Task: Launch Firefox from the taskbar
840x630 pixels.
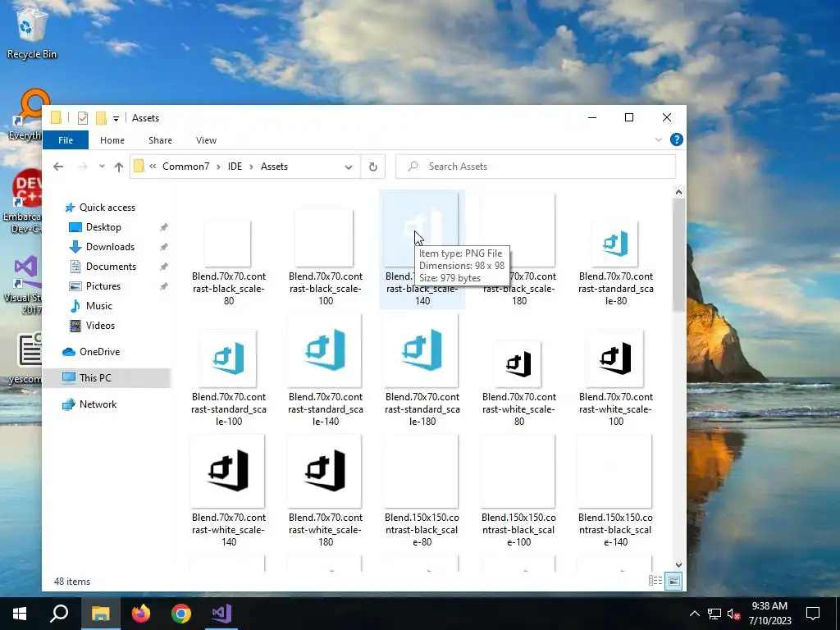Action: pos(141,614)
